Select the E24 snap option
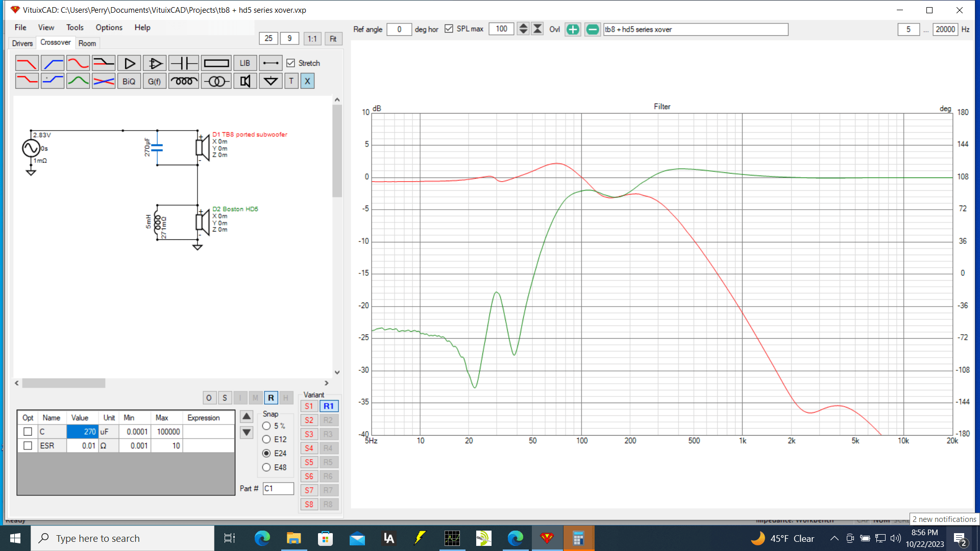Screen dimensions: 980x551 tap(266, 453)
